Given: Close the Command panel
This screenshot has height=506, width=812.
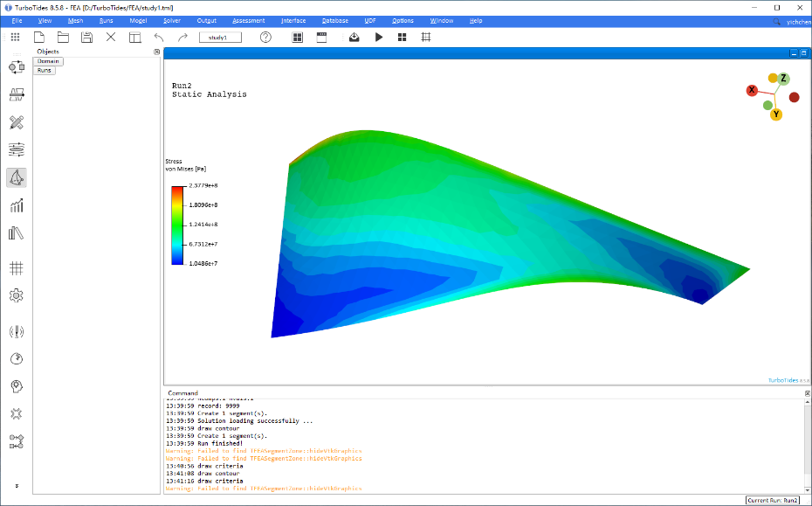Looking at the screenshot, I should click(808, 393).
